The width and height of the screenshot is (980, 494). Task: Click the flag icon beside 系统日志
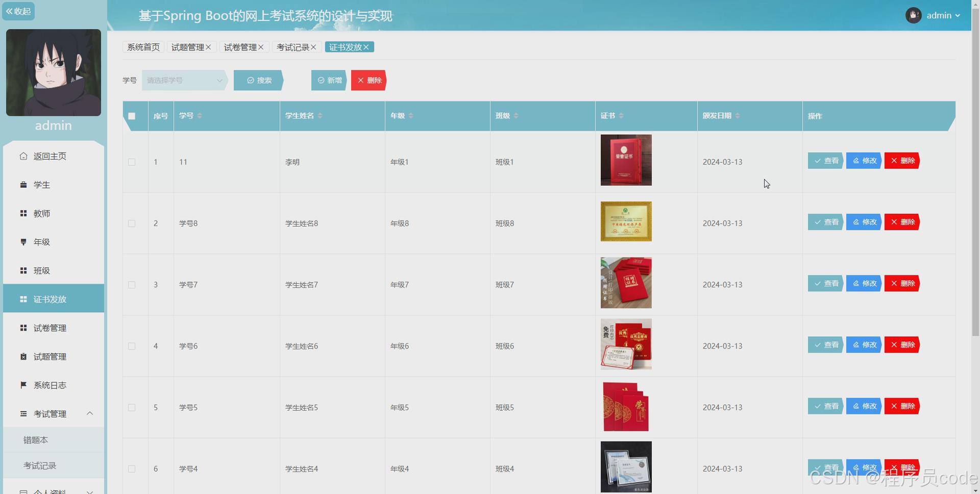[x=23, y=385]
